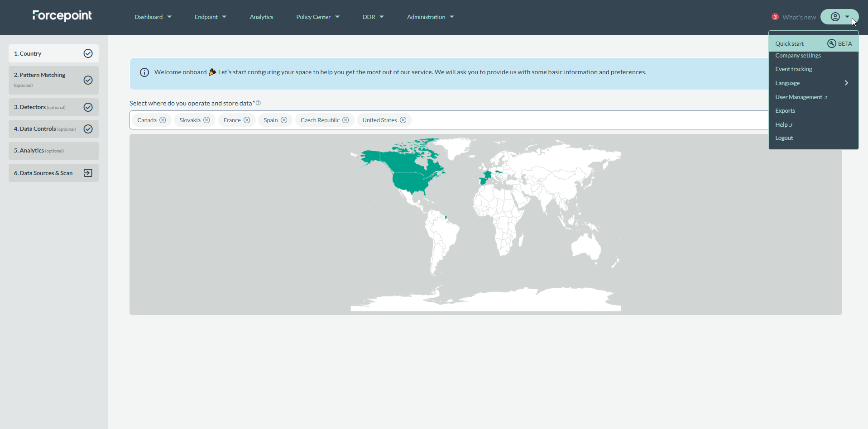Screen dimensions: 868x429
Task: Open the Endpoint dropdown menu
Action: 211,17
